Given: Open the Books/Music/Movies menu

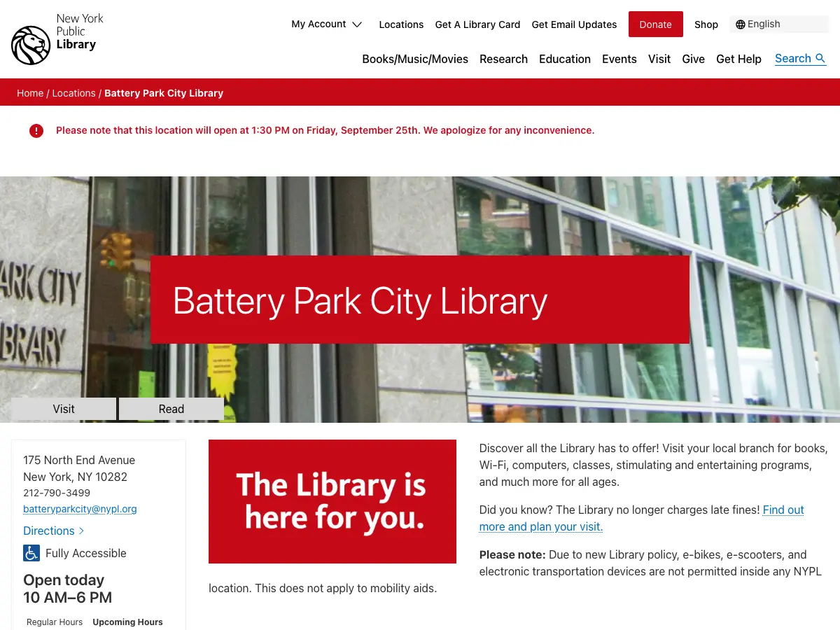Looking at the screenshot, I should tap(415, 59).
